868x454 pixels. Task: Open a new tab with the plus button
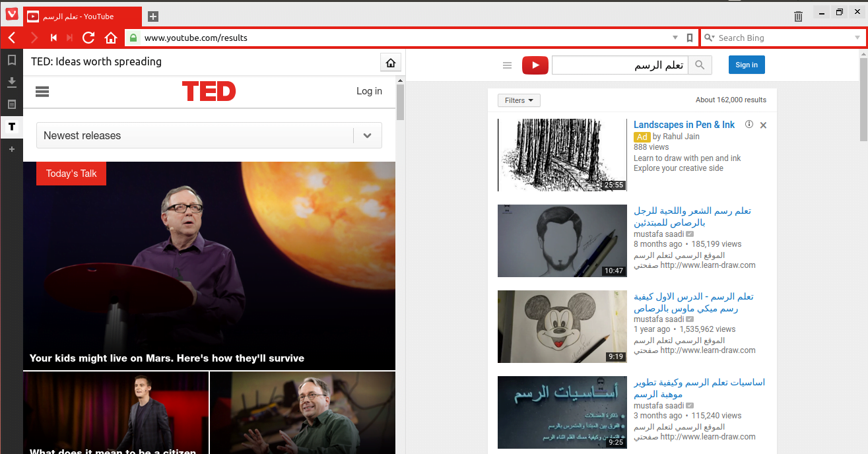pyautogui.click(x=152, y=16)
